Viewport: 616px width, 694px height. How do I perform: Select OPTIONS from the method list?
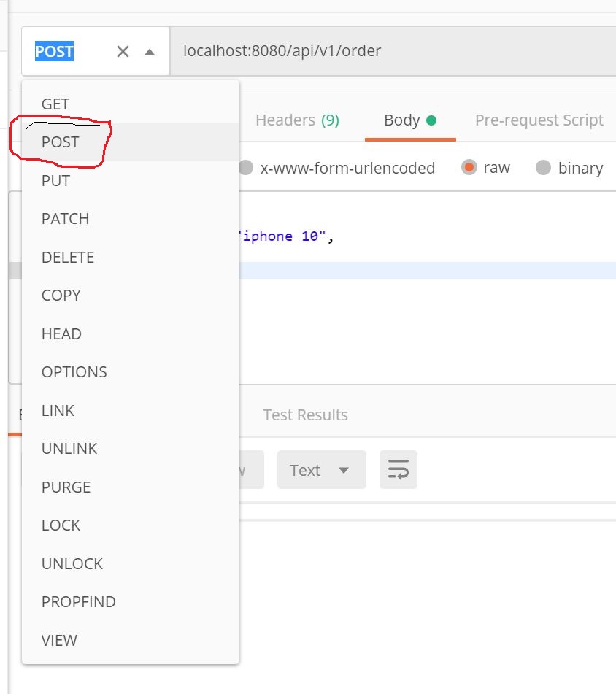pyautogui.click(x=73, y=371)
